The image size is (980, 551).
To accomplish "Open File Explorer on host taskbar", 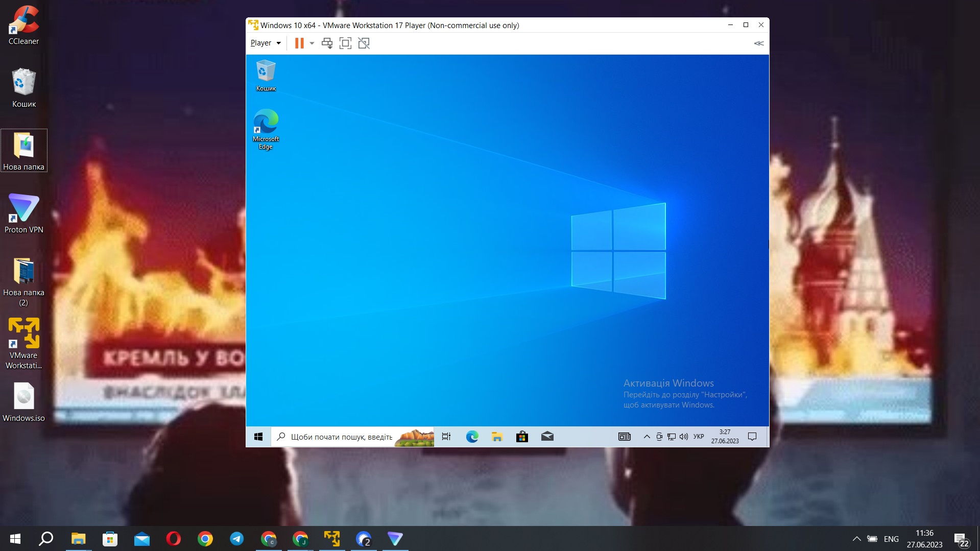I will [78, 539].
